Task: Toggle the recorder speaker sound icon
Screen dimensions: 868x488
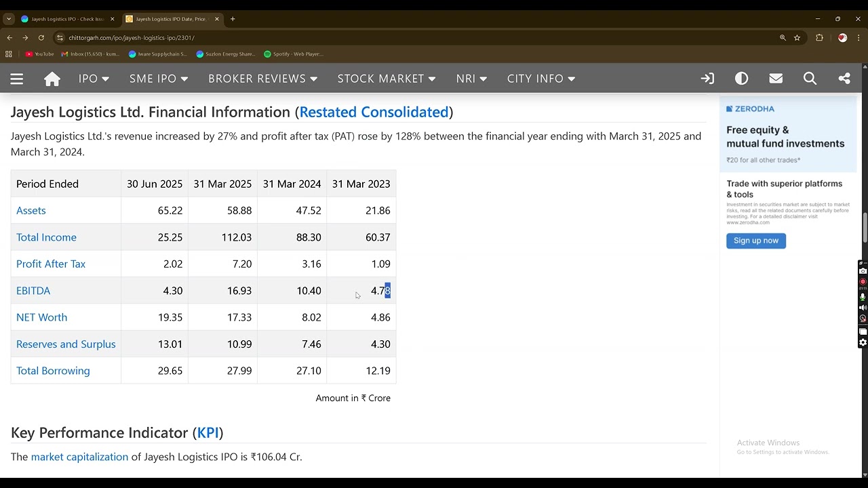Action: pyautogui.click(x=863, y=308)
